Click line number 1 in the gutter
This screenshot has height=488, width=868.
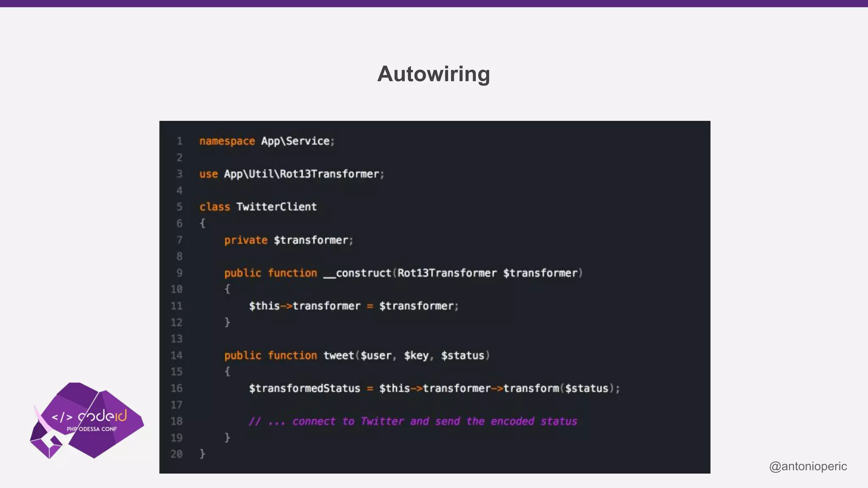click(180, 141)
